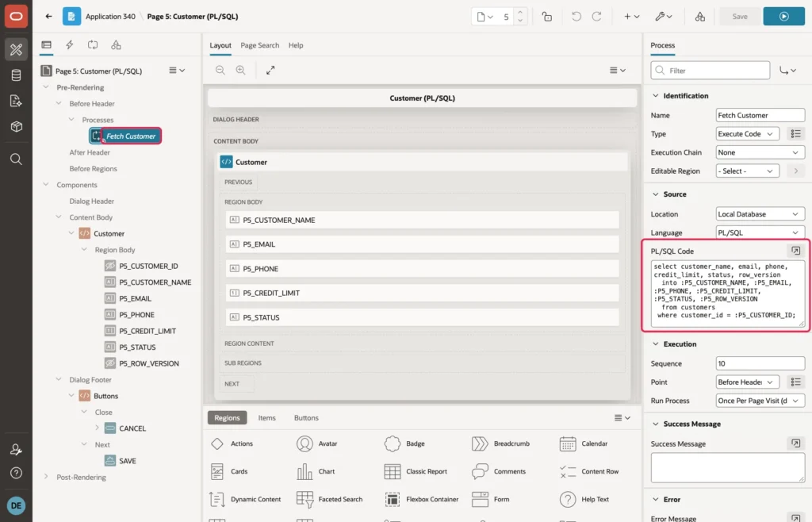This screenshot has width=812, height=522.
Task: Select Calendar region in gallery
Action: 584,443
